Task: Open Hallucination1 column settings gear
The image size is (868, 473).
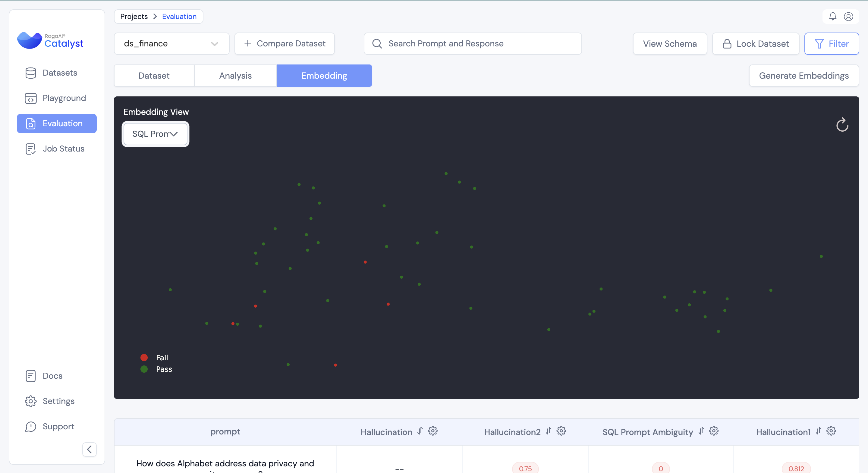Action: [x=831, y=431]
